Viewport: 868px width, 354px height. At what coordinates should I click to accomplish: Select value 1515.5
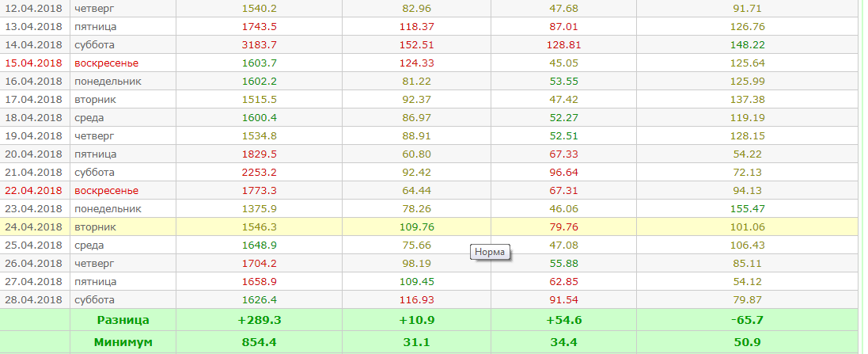pos(260,100)
